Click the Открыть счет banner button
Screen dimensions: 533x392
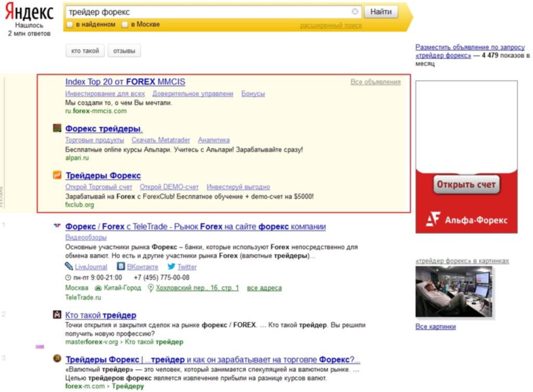click(x=466, y=185)
